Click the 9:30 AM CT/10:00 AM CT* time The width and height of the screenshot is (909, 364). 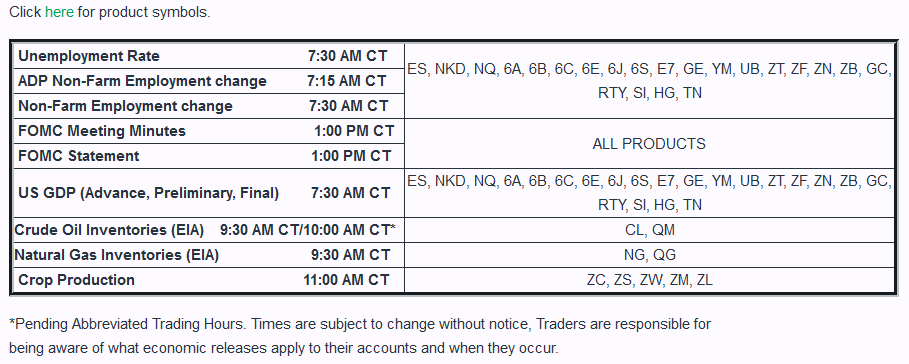308,230
